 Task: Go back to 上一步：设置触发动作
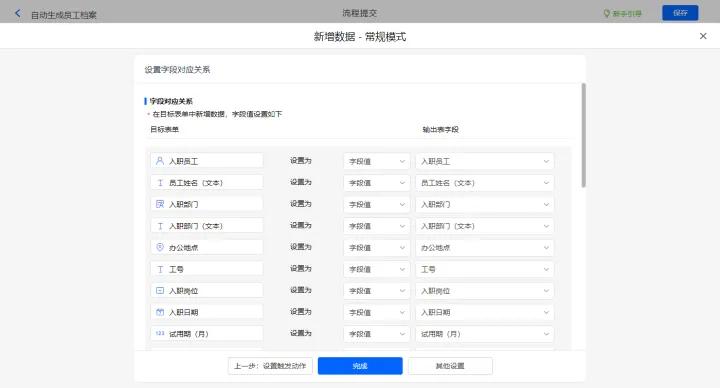270,366
